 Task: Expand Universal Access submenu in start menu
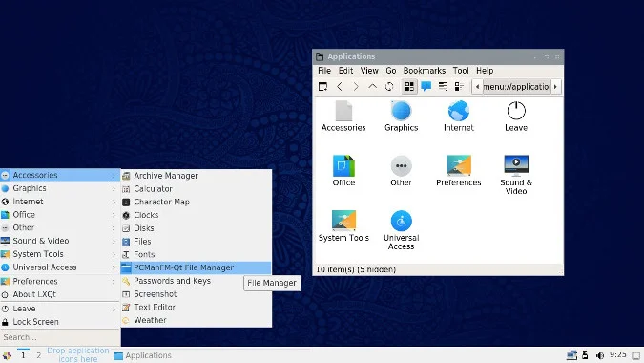tap(59, 267)
